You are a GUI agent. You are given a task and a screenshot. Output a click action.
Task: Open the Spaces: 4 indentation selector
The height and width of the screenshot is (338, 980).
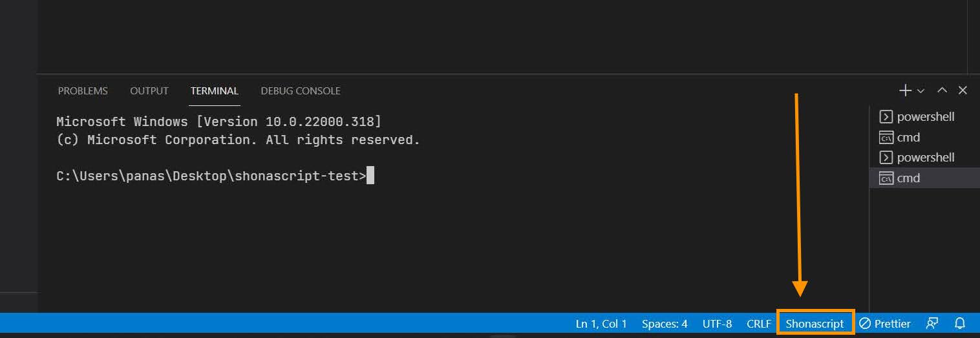[x=665, y=324]
